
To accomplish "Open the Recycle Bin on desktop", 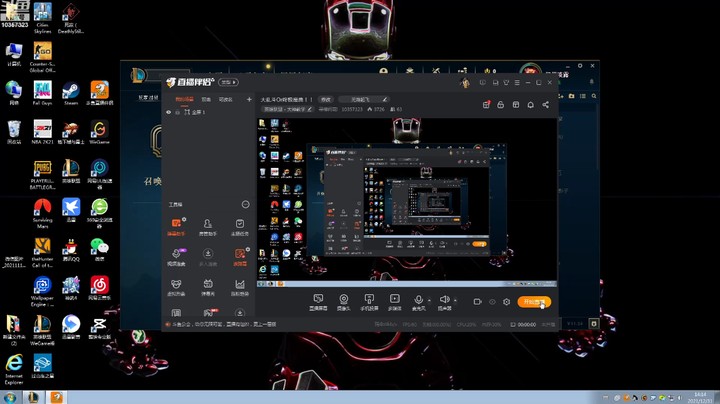I will click(14, 132).
